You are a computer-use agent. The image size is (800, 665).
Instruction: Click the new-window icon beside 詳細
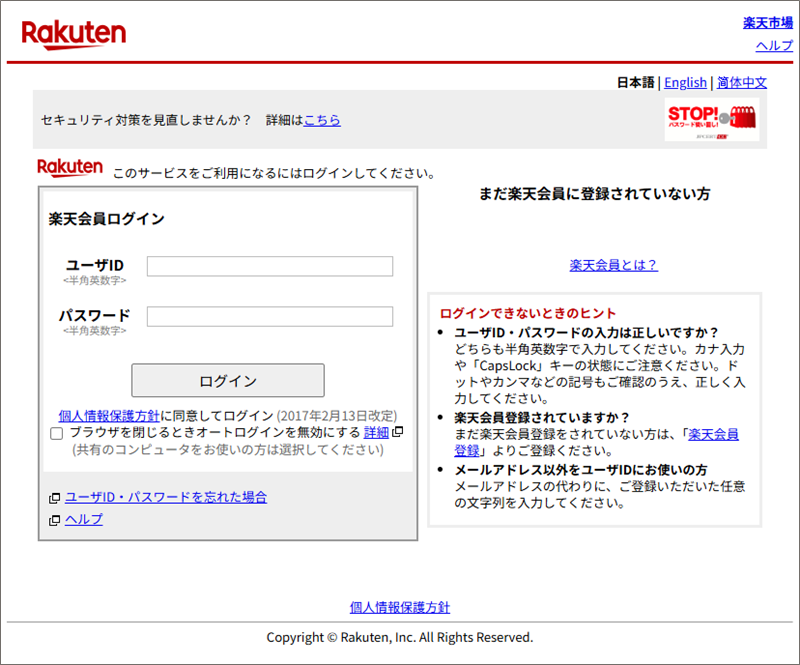point(397,432)
